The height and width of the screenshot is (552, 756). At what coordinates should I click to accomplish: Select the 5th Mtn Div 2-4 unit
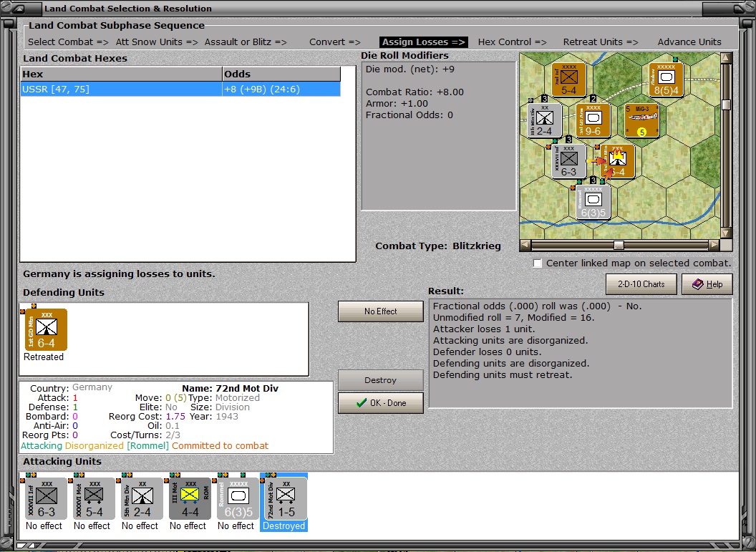142,498
